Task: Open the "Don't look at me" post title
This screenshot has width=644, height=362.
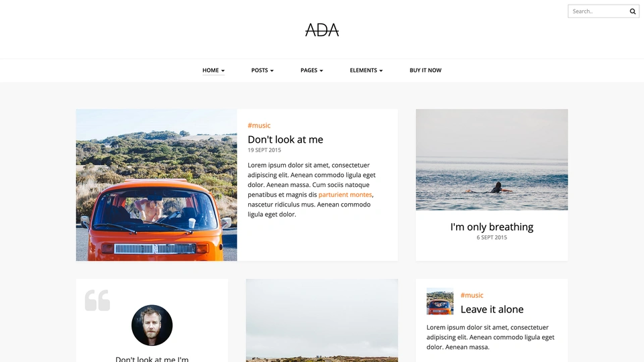Action: point(286,139)
